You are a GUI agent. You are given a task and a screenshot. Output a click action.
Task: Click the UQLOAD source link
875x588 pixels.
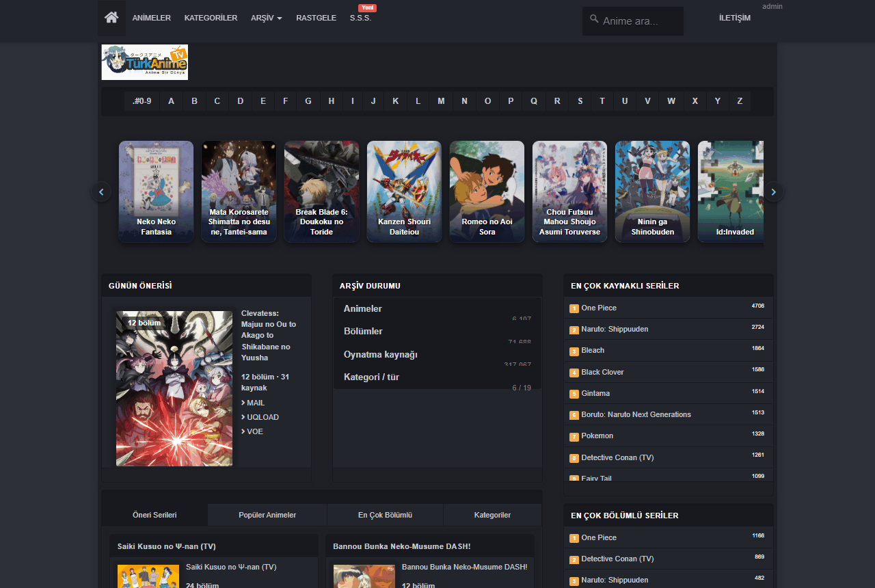262,418
